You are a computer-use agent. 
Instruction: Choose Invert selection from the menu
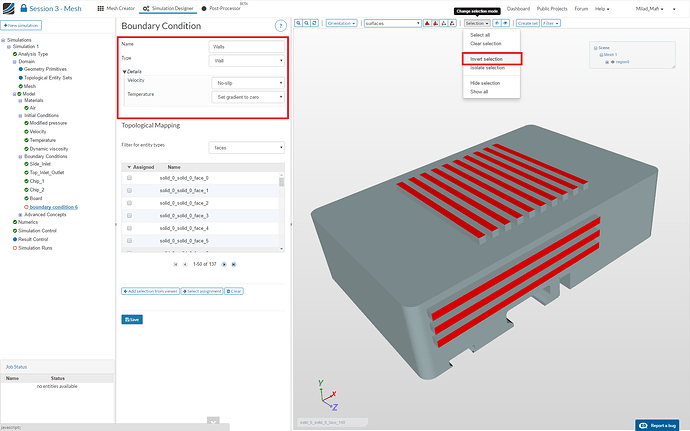coord(486,58)
